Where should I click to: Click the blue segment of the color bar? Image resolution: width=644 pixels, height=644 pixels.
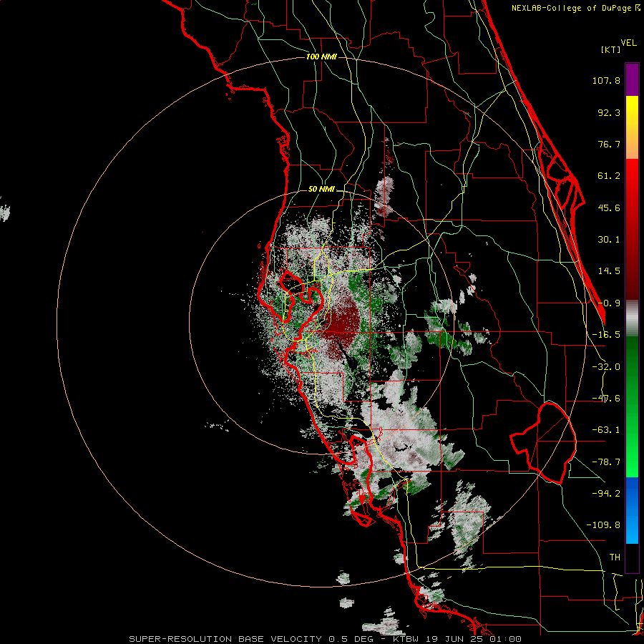tap(632, 510)
